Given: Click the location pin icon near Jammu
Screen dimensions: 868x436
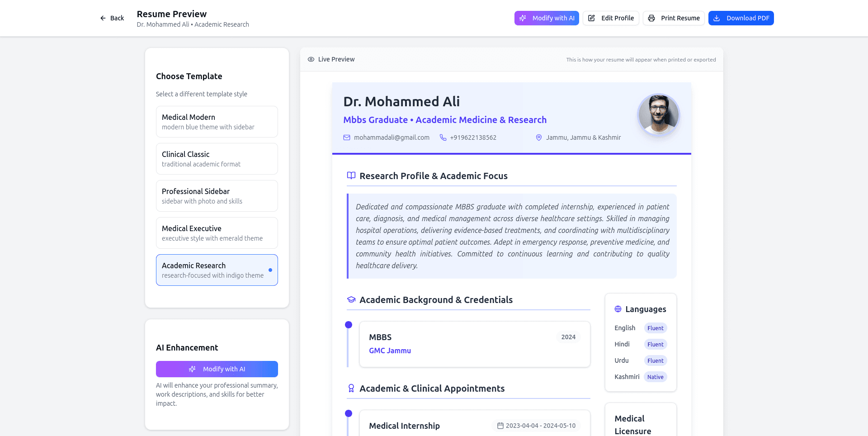Looking at the screenshot, I should [x=538, y=137].
